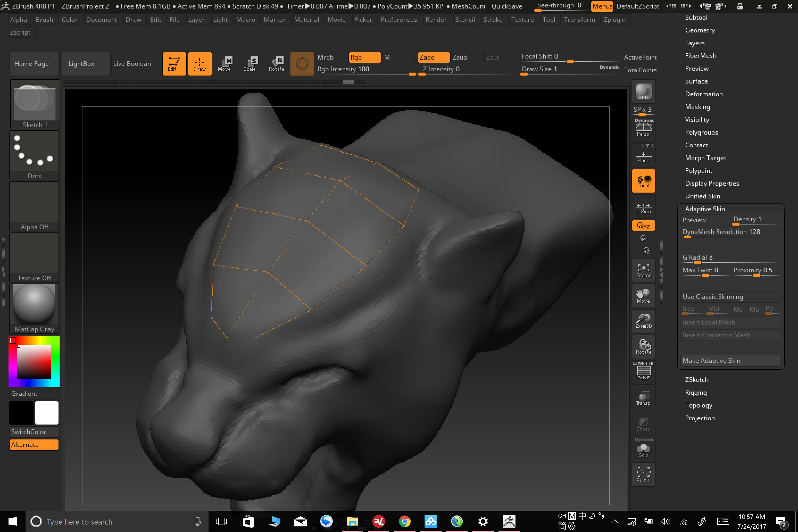798x532 pixels.
Task: Click Make Adaptive Skin button
Action: tap(730, 360)
